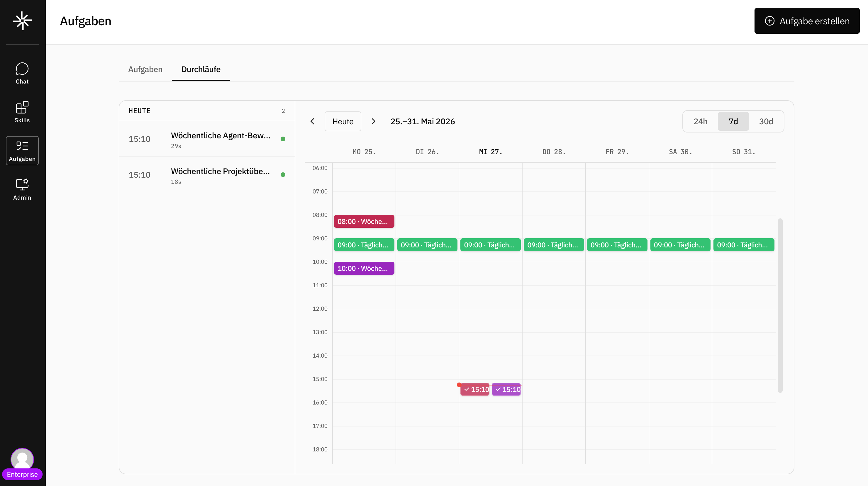The image size is (868, 486).
Task: Select the 7d view
Action: (x=733, y=121)
